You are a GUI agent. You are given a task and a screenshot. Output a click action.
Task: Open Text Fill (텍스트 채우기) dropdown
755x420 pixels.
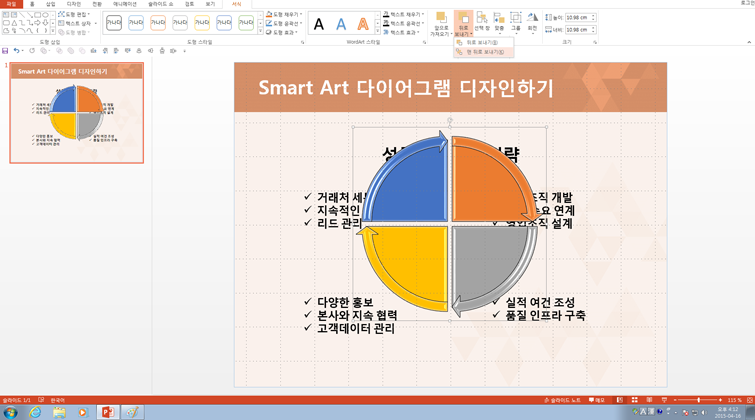coord(404,14)
